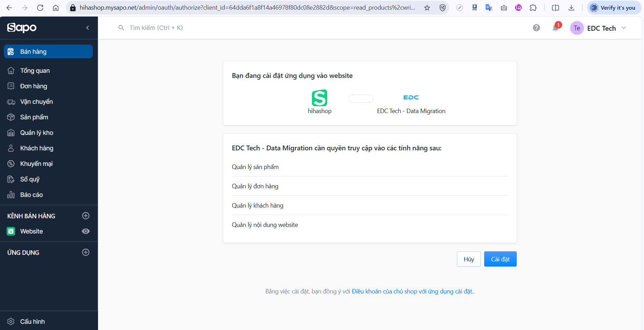This screenshot has width=644, height=330.
Task: Show browser downloads
Action: coord(571,8)
